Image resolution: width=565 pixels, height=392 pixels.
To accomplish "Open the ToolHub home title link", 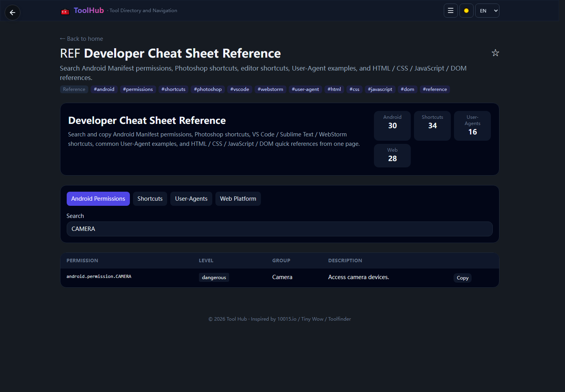I will (89, 11).
